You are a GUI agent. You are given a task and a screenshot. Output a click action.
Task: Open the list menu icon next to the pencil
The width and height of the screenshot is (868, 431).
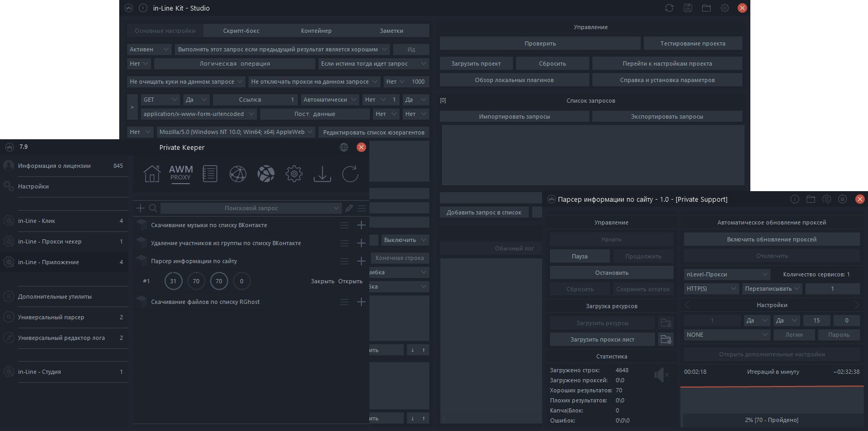point(362,208)
